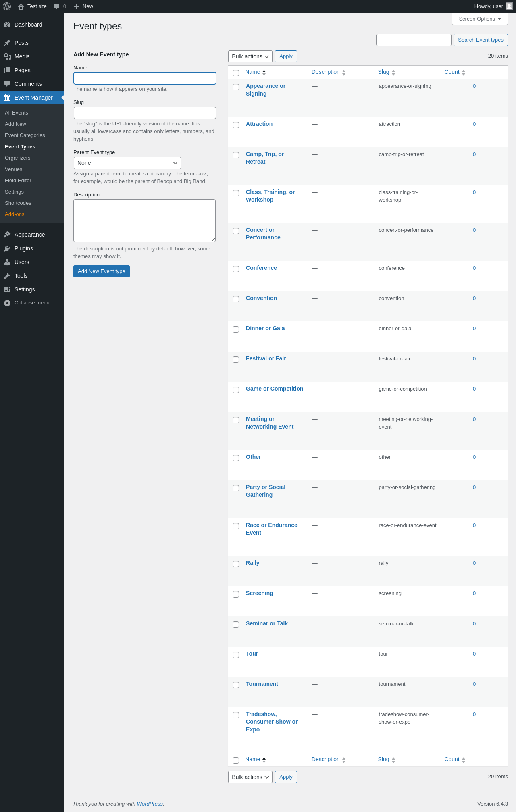Image resolution: width=516 pixels, height=812 pixels.
Task: Expand the Parent Event type dropdown
Action: [x=127, y=163]
